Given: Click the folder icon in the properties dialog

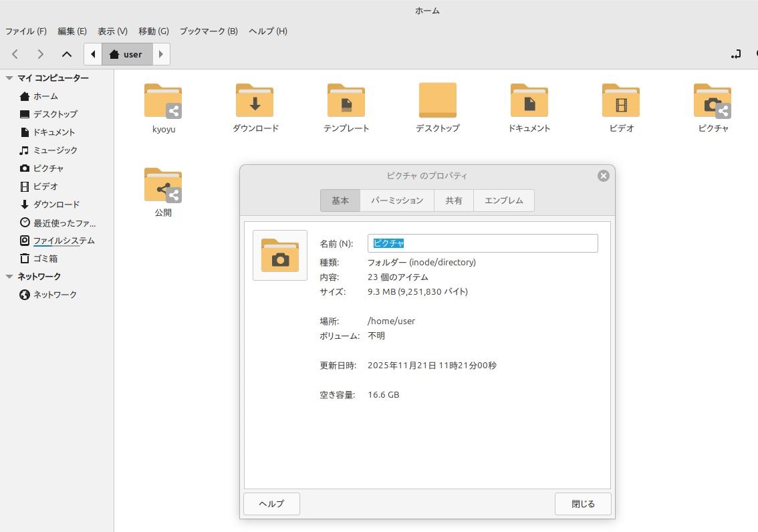Looking at the screenshot, I should tap(280, 255).
